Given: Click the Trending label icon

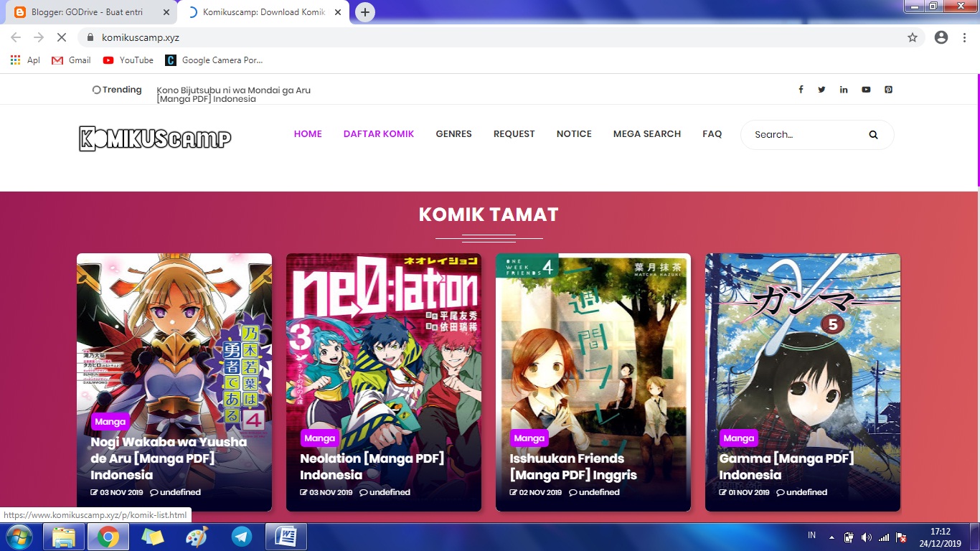Looking at the screenshot, I should click(96, 90).
